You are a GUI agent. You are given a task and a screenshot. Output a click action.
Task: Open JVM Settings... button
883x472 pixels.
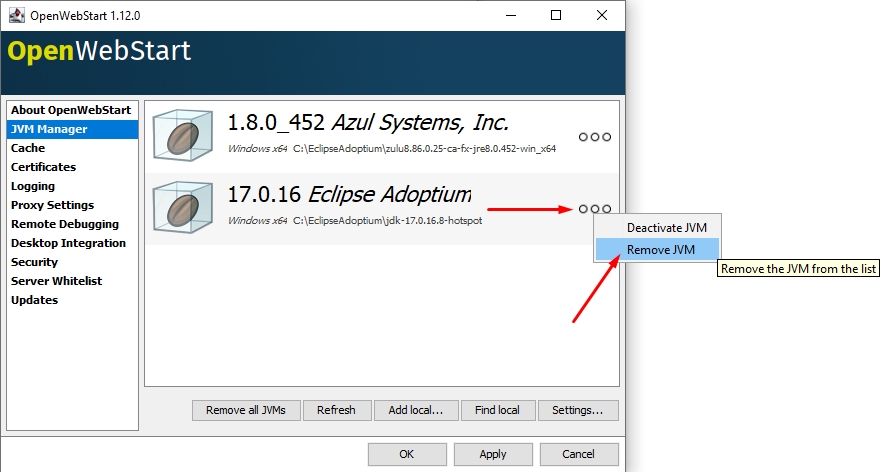[578, 410]
